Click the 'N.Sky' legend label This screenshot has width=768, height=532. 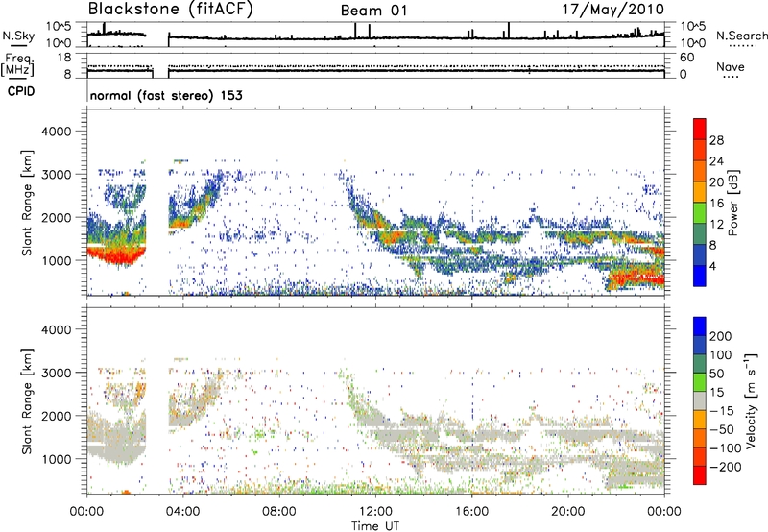pos(18,36)
